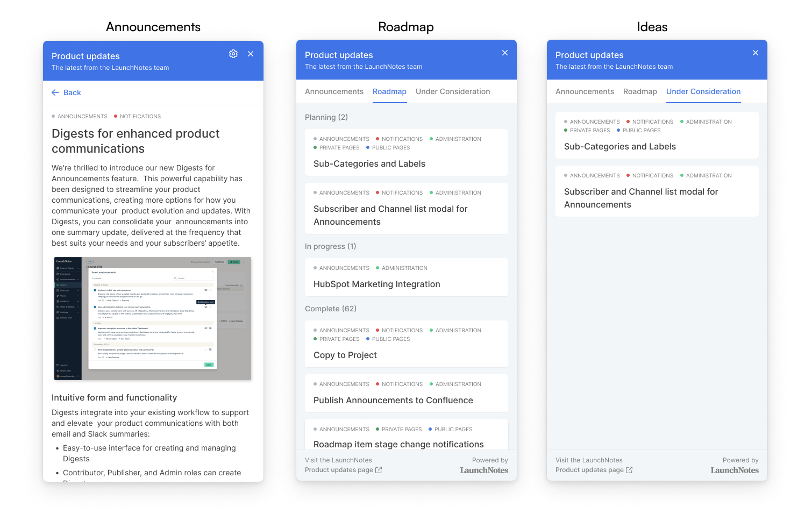Screen dimensions: 812x521
Task: Click PRIVATE PAGES tag on Copy to Project card
Action: pos(337,339)
